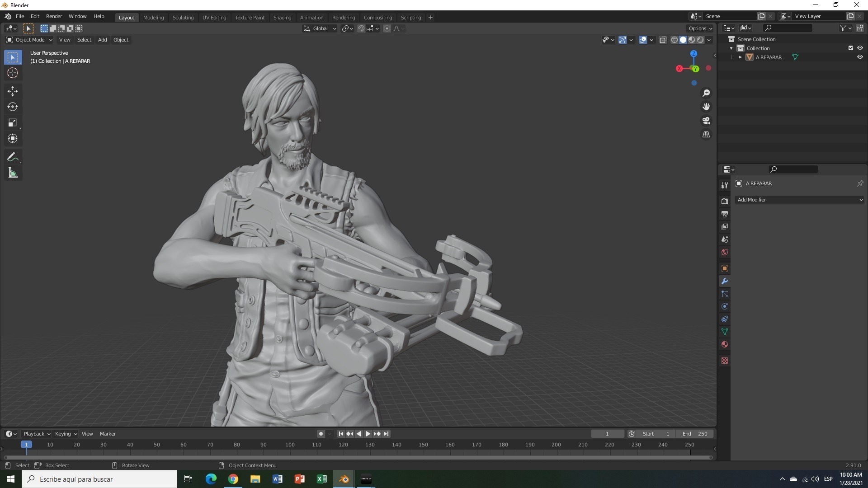Screen dimensions: 868x488
Task: Open the Object menu
Action: point(120,40)
